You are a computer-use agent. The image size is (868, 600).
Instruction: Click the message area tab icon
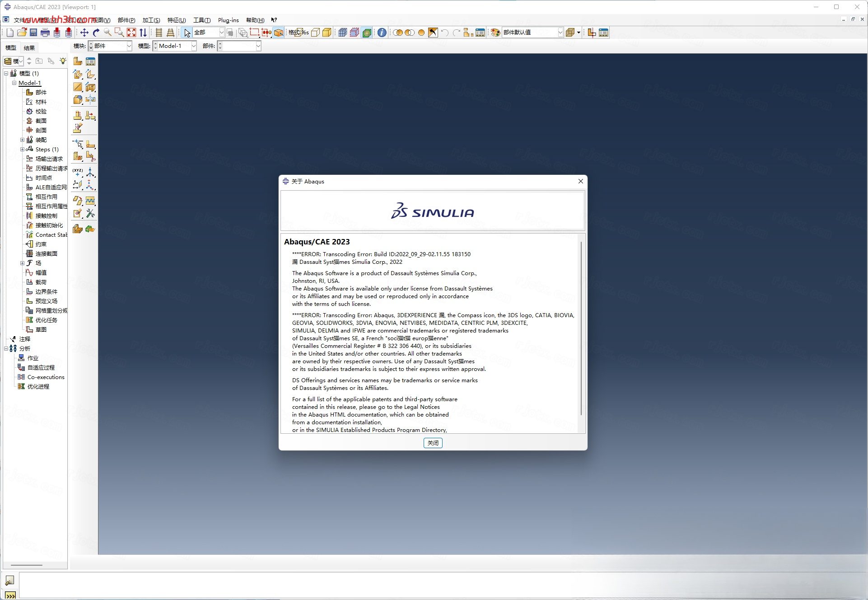pos(9,580)
